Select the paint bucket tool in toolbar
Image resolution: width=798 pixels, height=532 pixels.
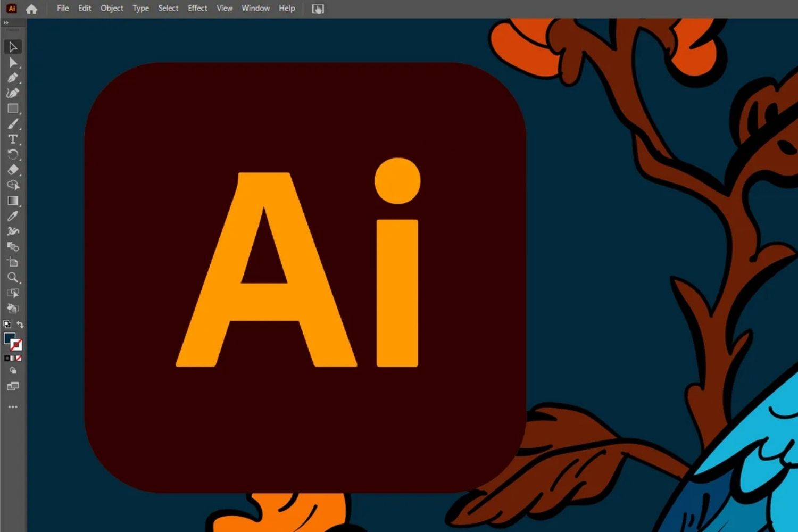(x=13, y=309)
